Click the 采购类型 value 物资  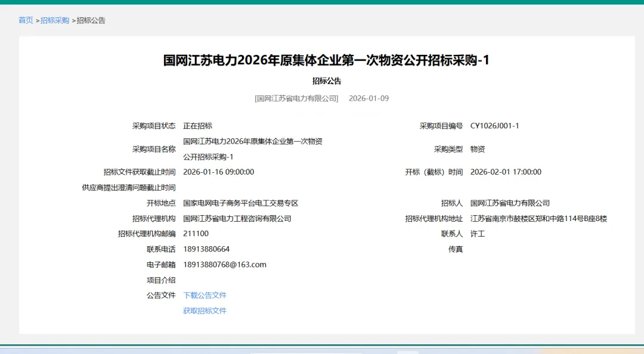(478, 149)
